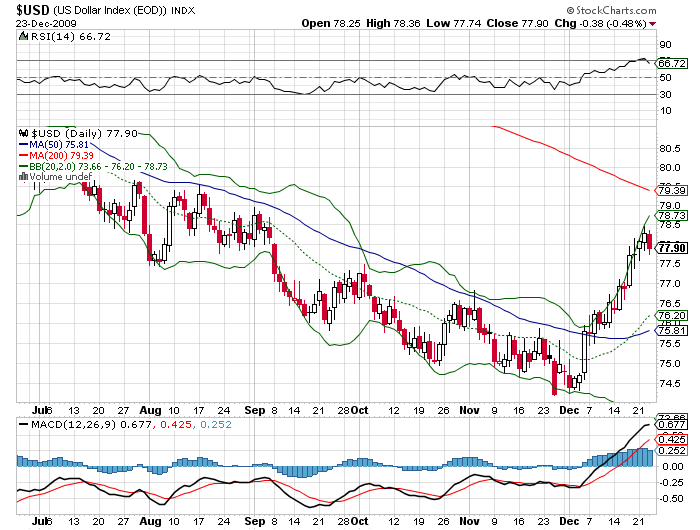Click the 80.5 price axis label

[x=670, y=148]
